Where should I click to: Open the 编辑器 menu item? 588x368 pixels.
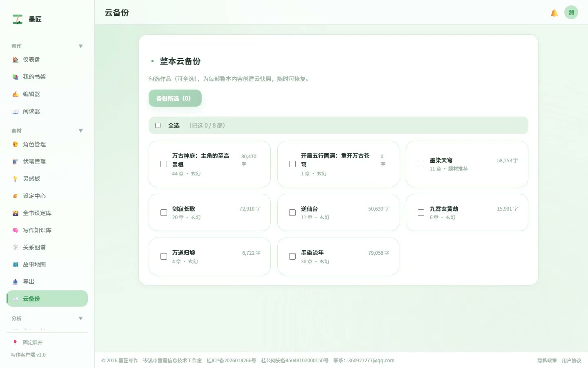click(47, 94)
